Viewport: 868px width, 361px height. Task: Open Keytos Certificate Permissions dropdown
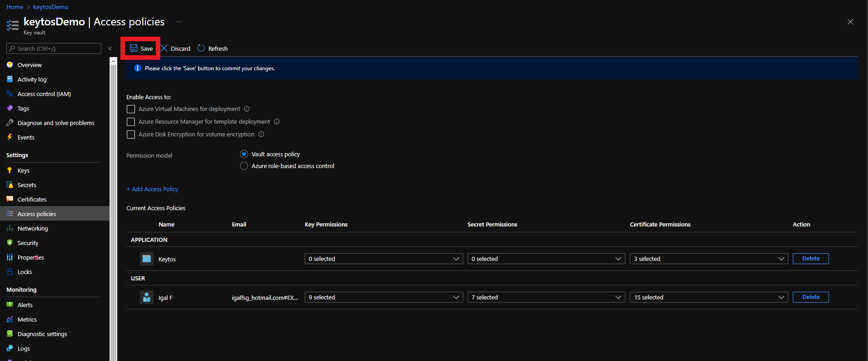[x=709, y=259]
